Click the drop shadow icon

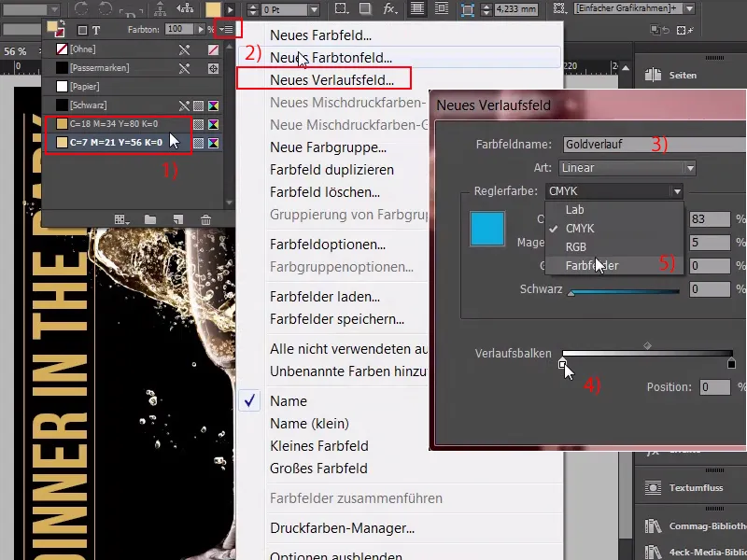coord(365,8)
